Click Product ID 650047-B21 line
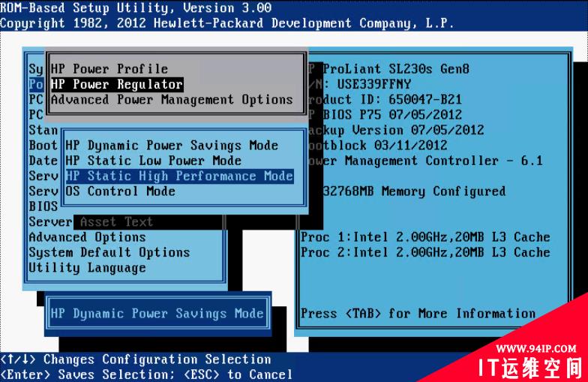 coord(385,99)
